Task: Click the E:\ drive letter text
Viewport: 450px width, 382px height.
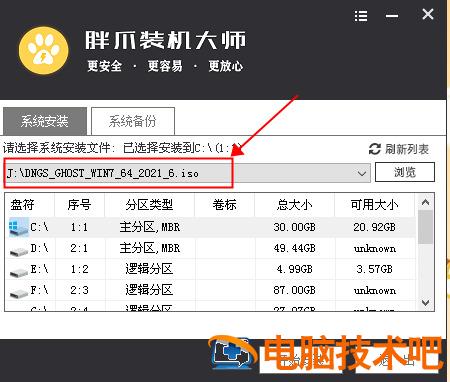Action: pos(39,269)
